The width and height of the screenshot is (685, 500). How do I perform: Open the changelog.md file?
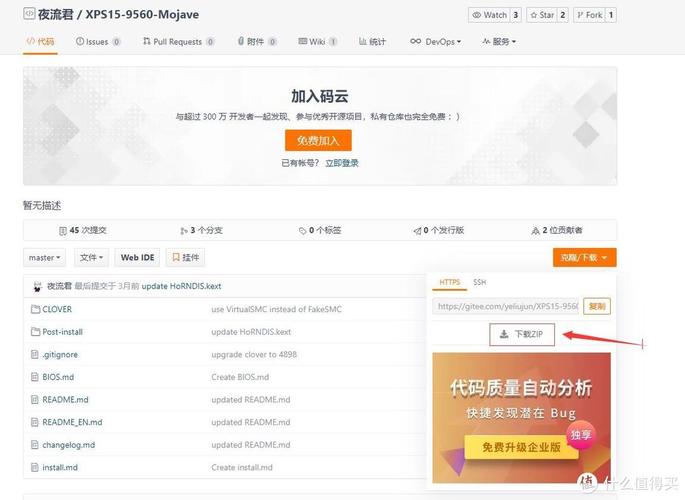click(x=69, y=445)
